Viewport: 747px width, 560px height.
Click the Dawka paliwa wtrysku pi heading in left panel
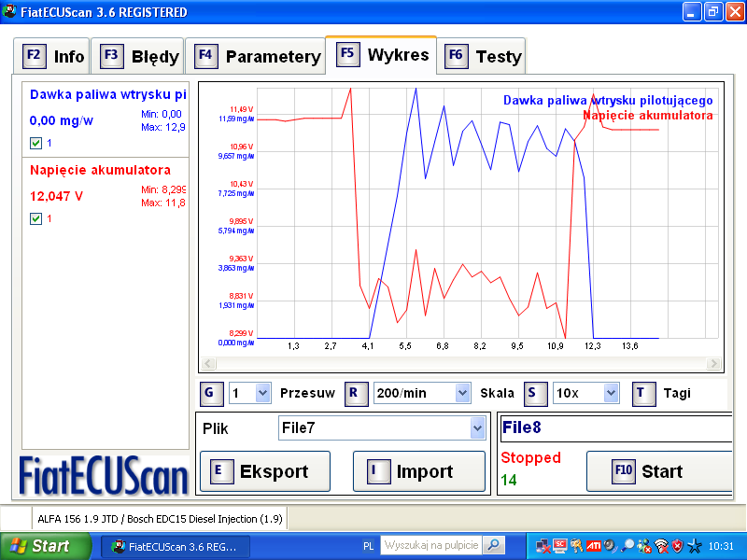click(107, 94)
